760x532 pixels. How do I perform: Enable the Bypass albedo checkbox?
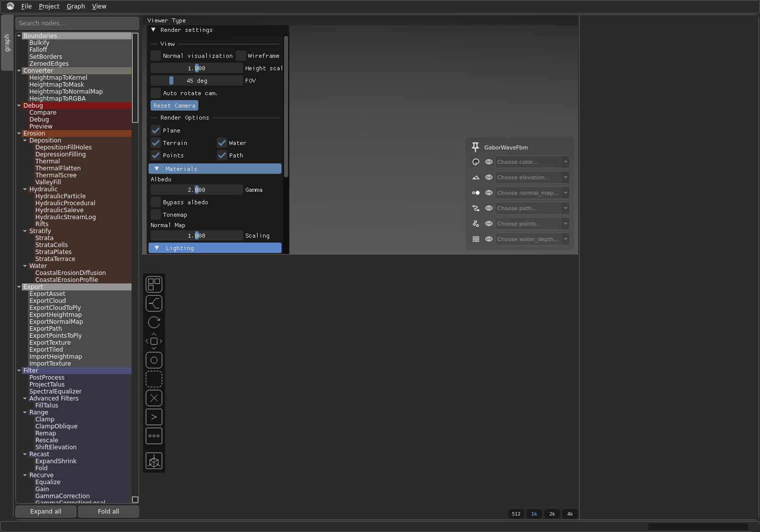tap(156, 202)
